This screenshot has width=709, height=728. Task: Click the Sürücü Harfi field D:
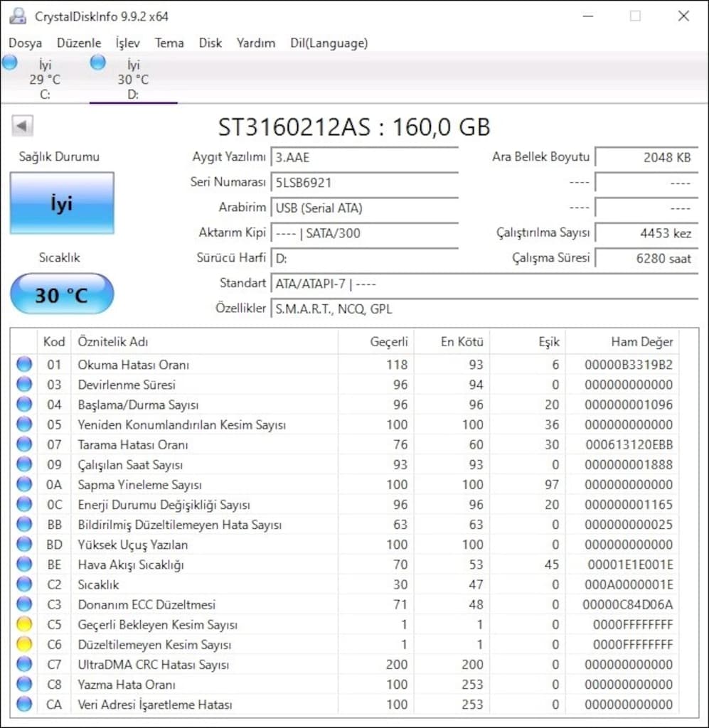(x=365, y=258)
